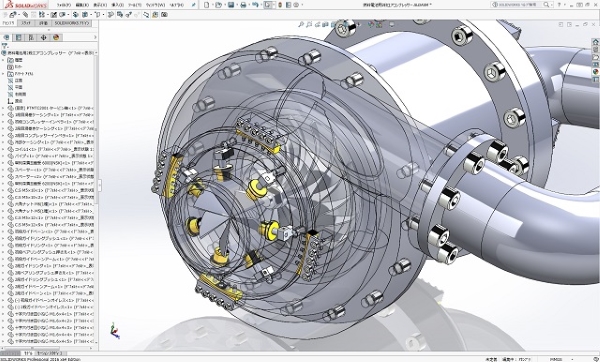The width and height of the screenshot is (600, 362).
Task: Toggle the pin icon beside the menu bar
Action: click(194, 5)
